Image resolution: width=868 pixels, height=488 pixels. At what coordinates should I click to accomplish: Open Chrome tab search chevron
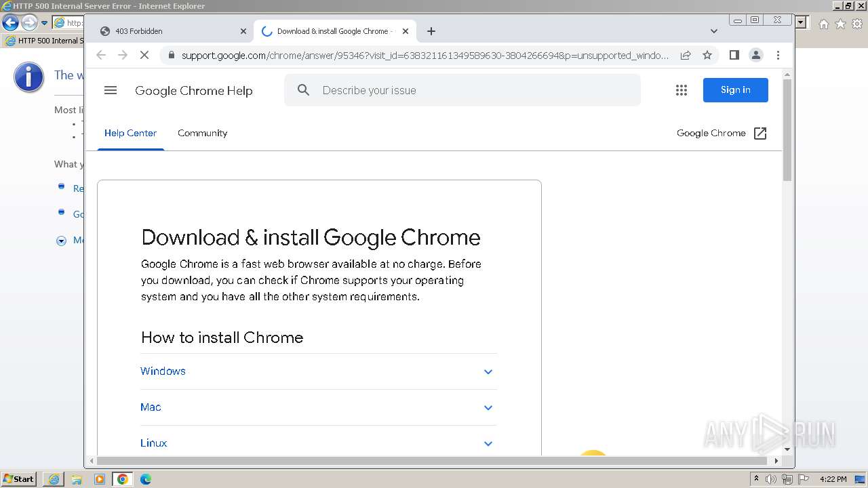click(x=713, y=31)
